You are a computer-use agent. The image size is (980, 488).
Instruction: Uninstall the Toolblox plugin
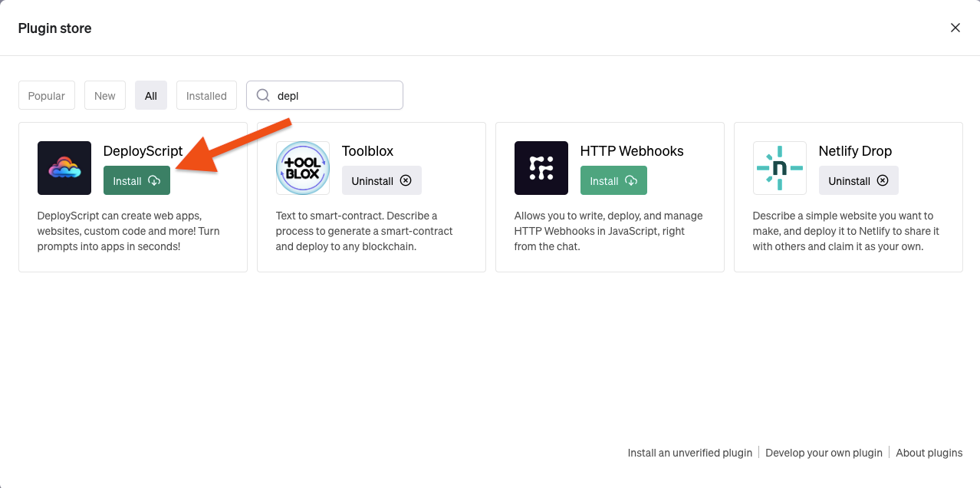click(x=381, y=181)
